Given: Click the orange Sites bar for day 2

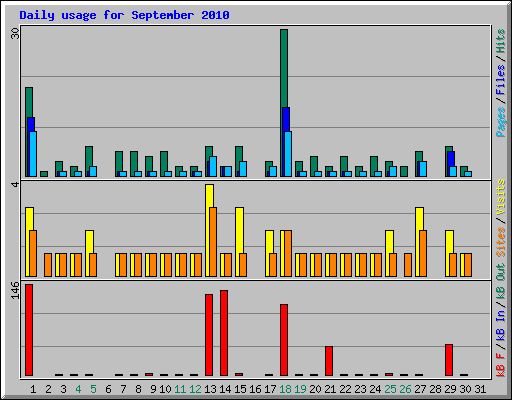Looking at the screenshot, I should point(48,265).
